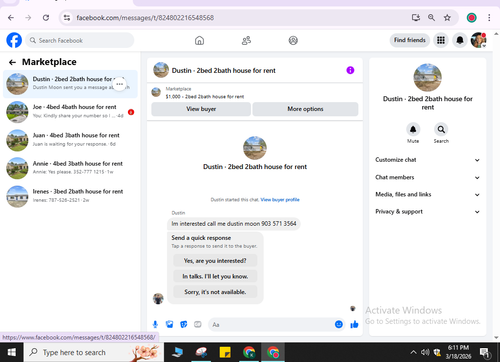The height and width of the screenshot is (362, 500).
Task: Open more options on Dustin conversation row
Action: tap(120, 84)
